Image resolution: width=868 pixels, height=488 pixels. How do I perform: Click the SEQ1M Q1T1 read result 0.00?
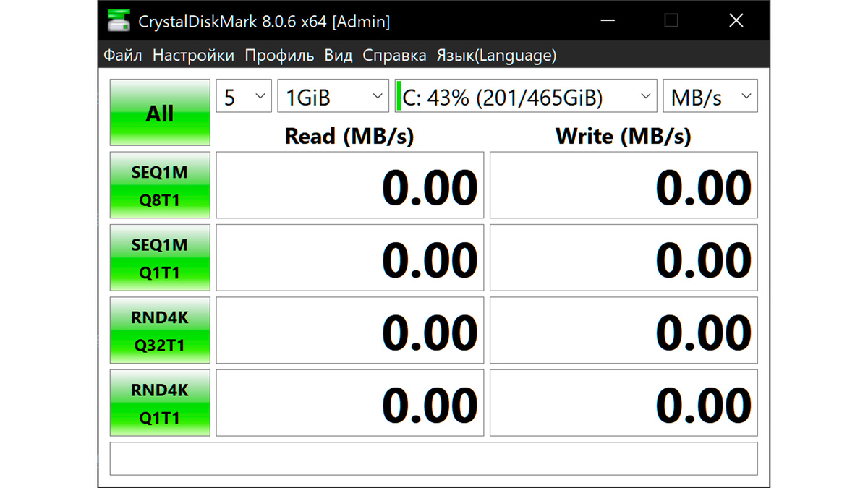(350, 257)
